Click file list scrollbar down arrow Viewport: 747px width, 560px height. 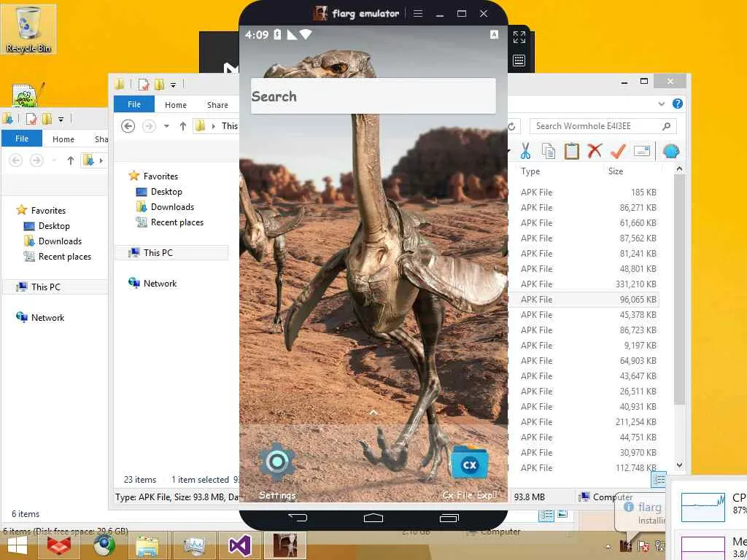[679, 465]
